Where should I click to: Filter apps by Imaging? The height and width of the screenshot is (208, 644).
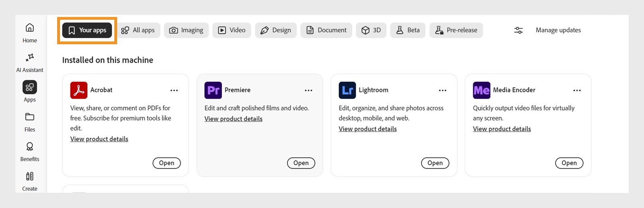[x=186, y=30]
